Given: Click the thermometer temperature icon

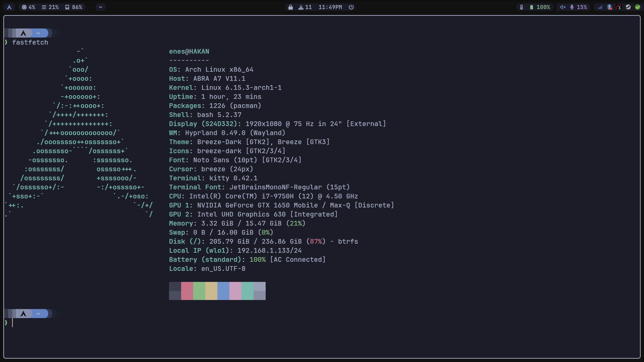Looking at the screenshot, I should coord(522,7).
